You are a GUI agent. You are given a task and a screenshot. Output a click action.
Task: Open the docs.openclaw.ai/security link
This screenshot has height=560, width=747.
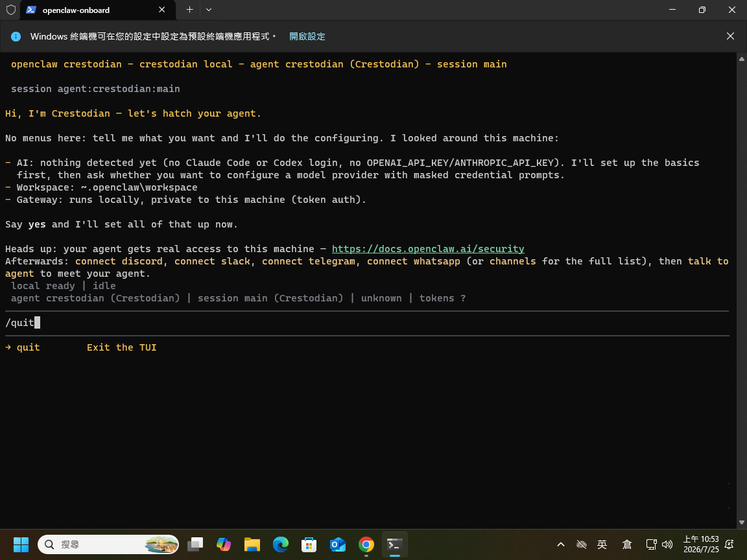pyautogui.click(x=428, y=249)
